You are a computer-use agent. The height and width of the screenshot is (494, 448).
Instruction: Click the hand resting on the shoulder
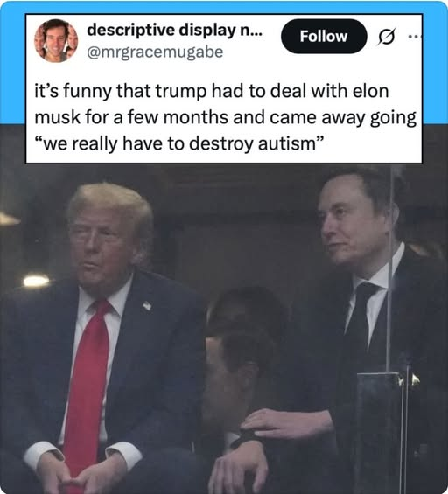point(287,424)
